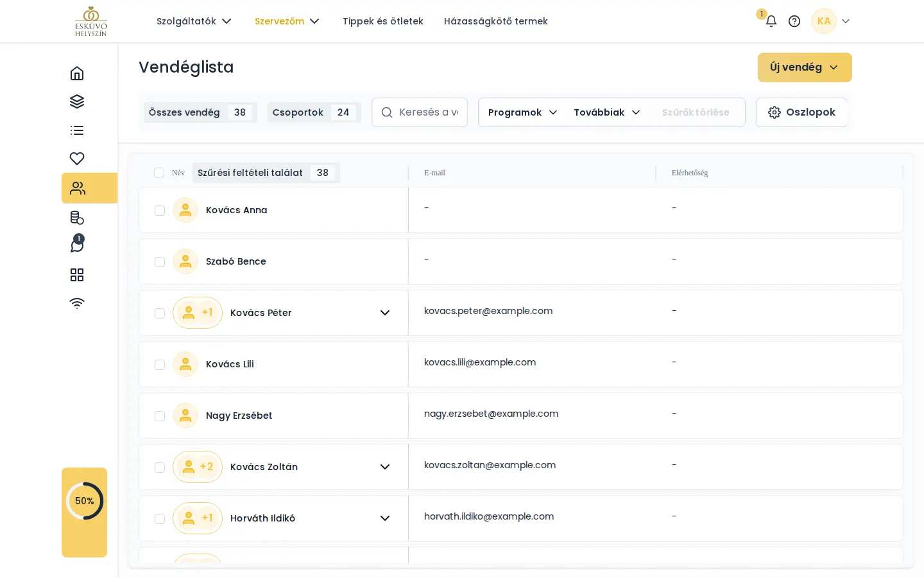Open the account menu chevron
Image resolution: width=924 pixels, height=578 pixels.
[846, 21]
